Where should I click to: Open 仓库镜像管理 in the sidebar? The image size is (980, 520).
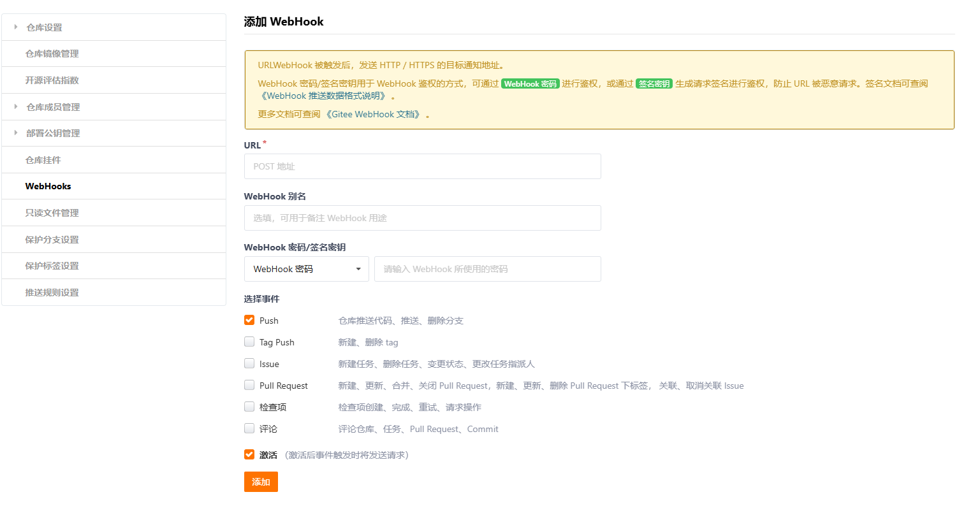113,54
